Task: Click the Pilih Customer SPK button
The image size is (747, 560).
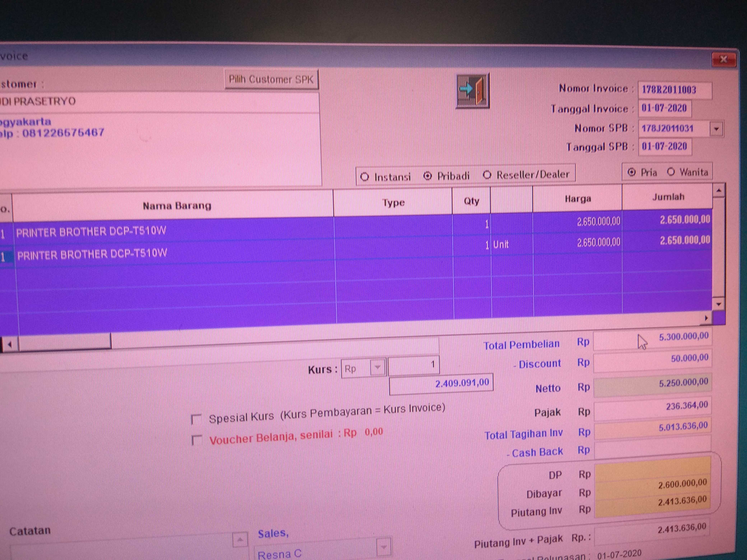Action: (x=271, y=80)
